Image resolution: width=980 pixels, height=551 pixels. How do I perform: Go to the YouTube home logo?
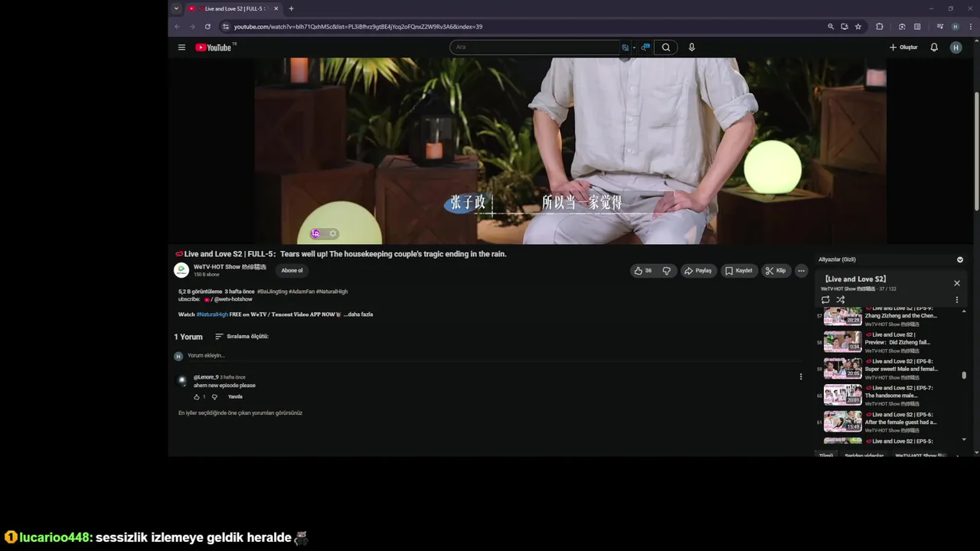[214, 47]
